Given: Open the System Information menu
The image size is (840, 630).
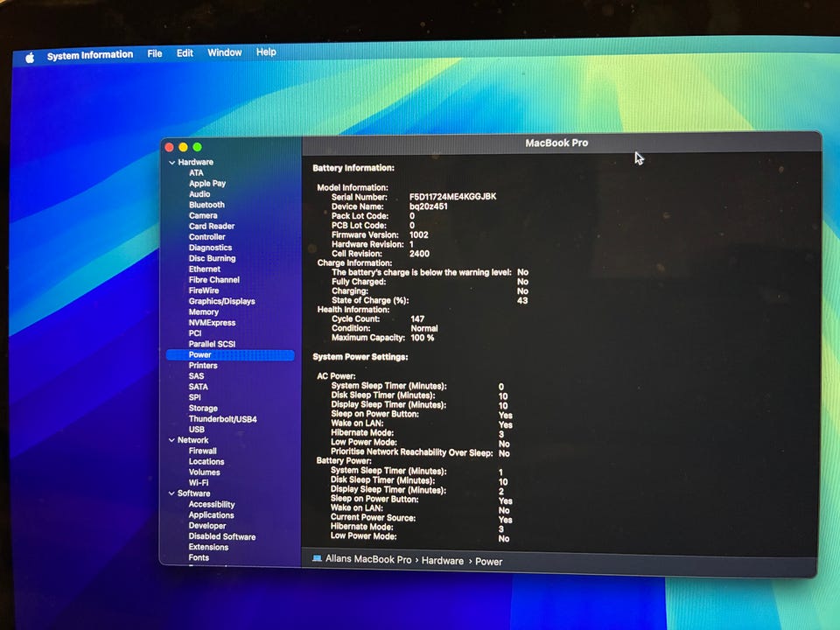Looking at the screenshot, I should click(x=89, y=55).
